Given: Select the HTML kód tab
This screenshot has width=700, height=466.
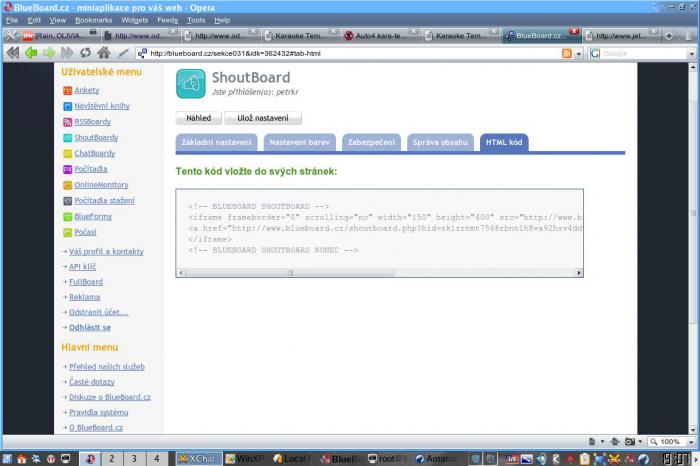Looking at the screenshot, I should (x=504, y=142).
